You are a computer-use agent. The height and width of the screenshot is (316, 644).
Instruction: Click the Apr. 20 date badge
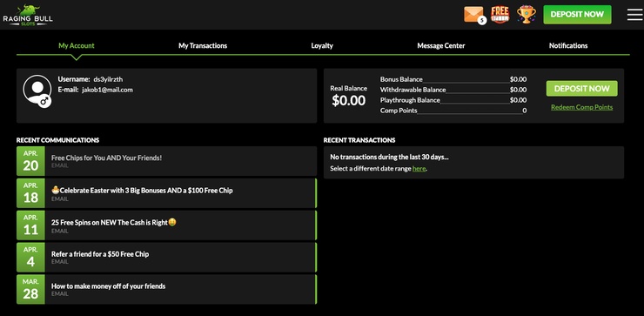pos(30,161)
